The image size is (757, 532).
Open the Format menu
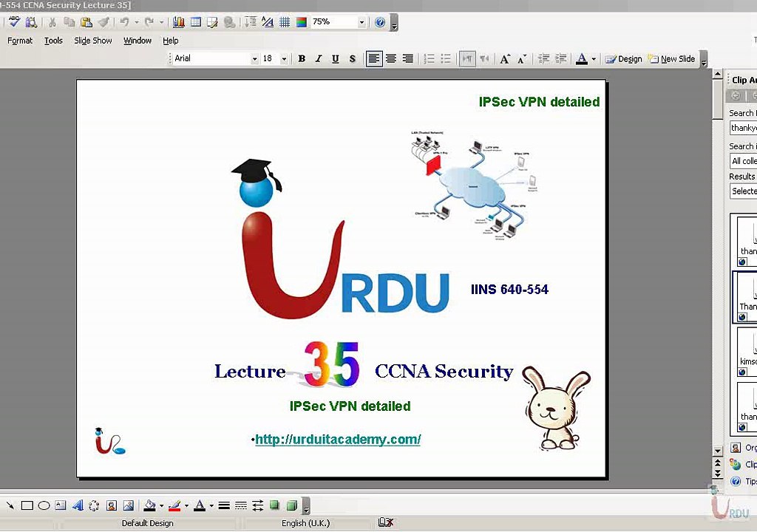tap(20, 41)
